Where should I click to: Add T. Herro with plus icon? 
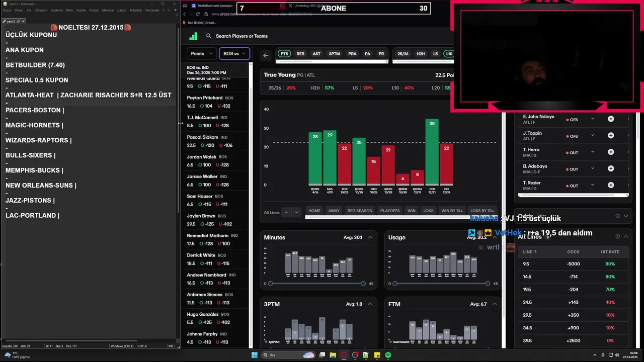tap(611, 152)
